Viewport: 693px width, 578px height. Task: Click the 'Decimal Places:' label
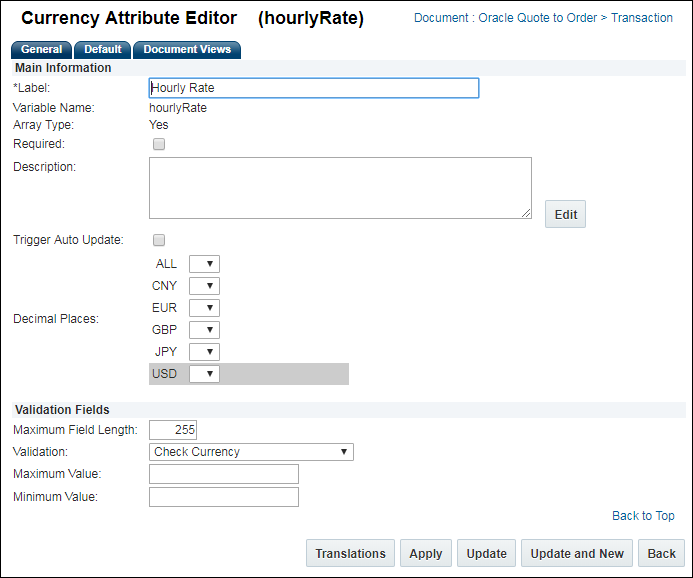[x=56, y=319]
